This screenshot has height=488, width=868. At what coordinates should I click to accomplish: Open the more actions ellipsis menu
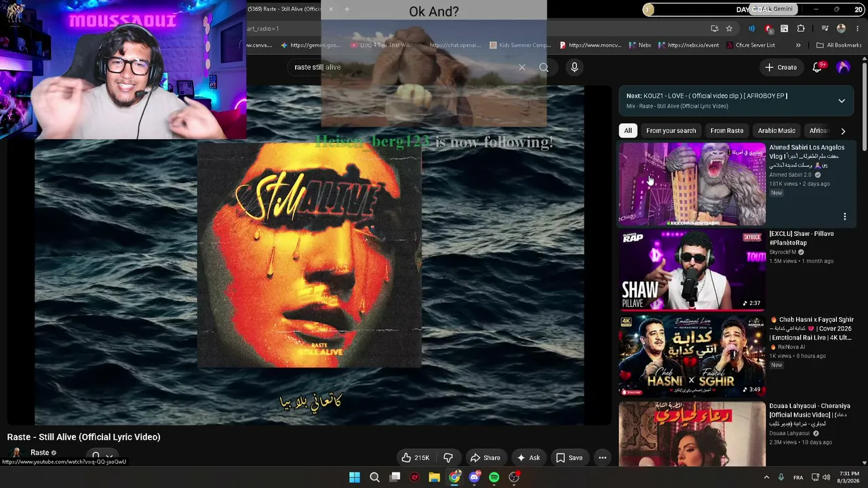coord(602,457)
